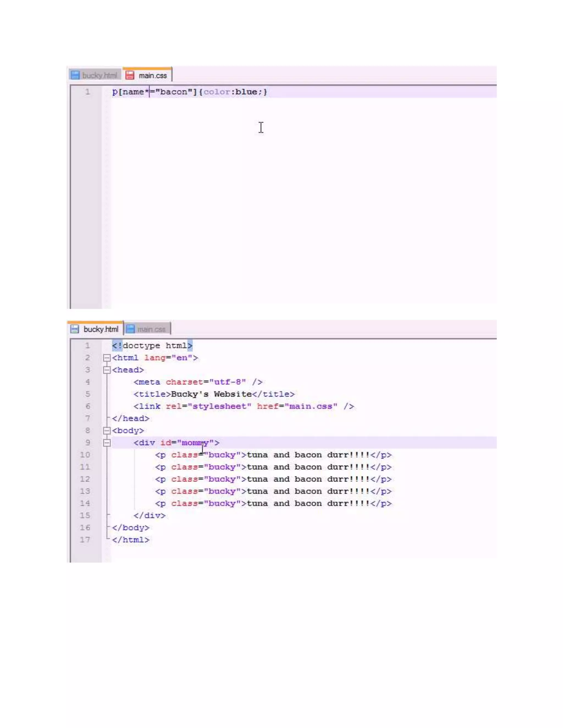Click the paragraph on line 14
Viewport: 563px width, 728px height.
click(x=273, y=504)
